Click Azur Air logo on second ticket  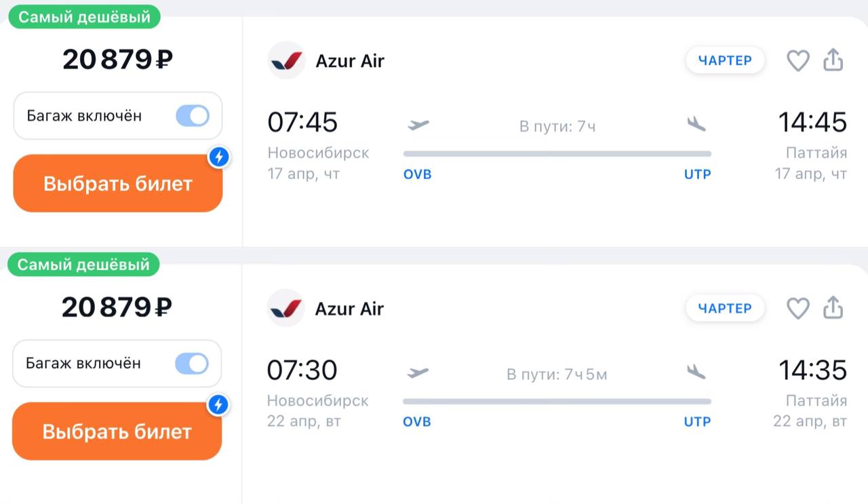click(x=285, y=308)
